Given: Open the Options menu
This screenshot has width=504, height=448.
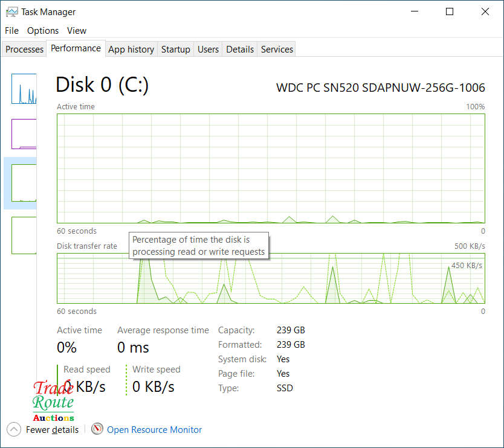Looking at the screenshot, I should (x=43, y=30).
